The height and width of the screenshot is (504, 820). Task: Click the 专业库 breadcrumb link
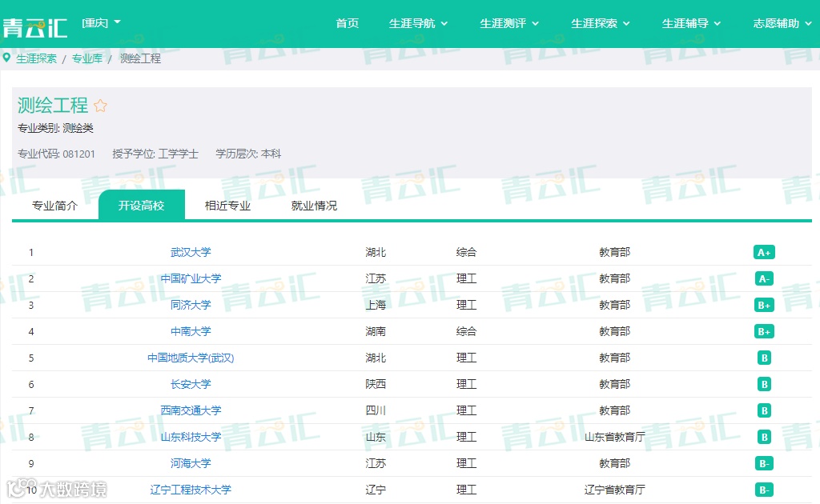pyautogui.click(x=86, y=58)
